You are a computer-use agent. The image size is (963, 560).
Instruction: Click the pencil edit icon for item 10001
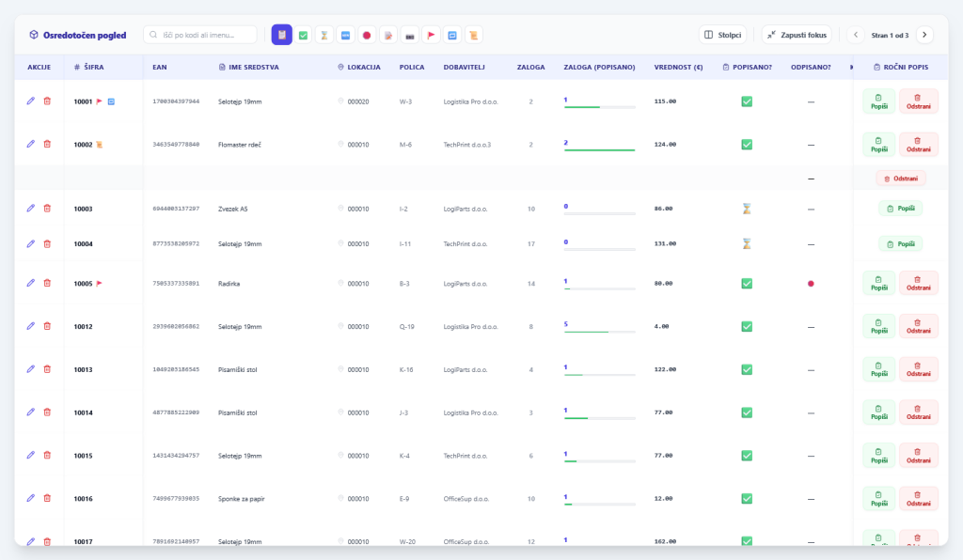point(31,101)
